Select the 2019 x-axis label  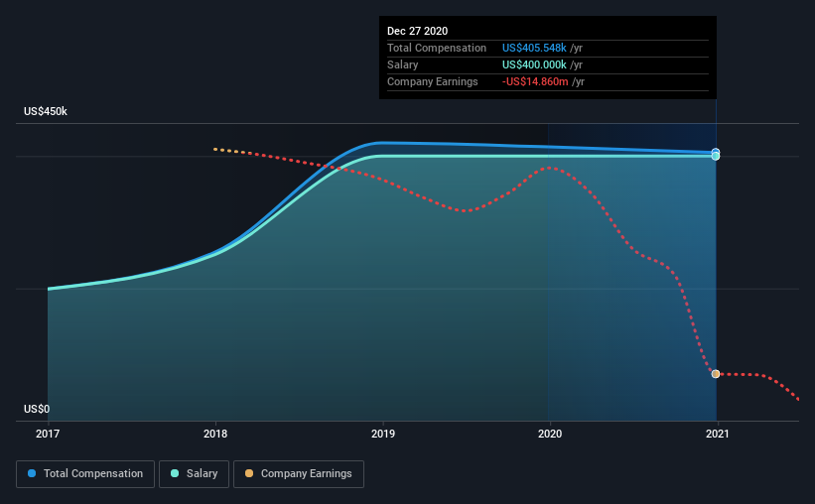coord(383,434)
